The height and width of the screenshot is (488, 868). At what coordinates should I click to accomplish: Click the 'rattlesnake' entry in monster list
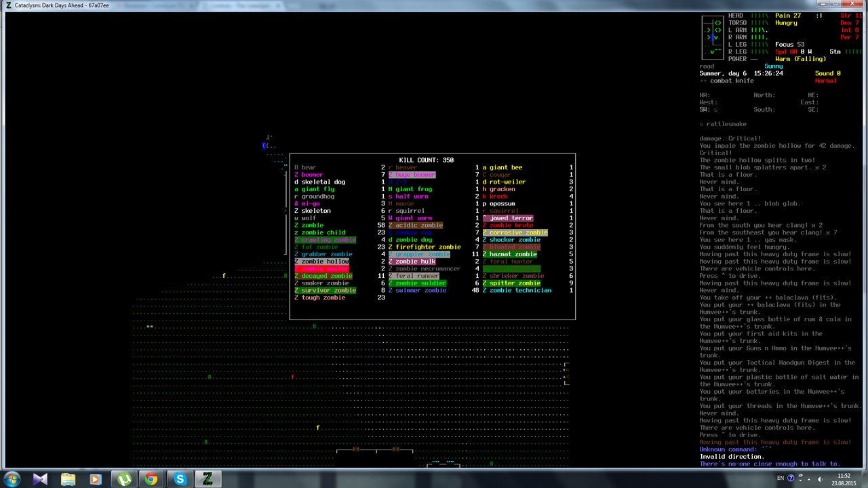723,124
